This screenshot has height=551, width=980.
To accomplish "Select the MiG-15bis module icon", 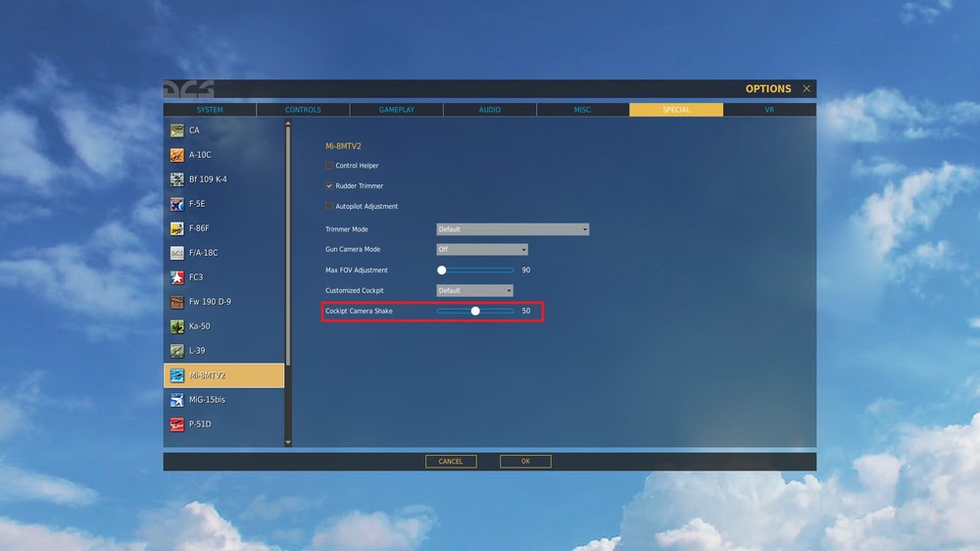I will (x=176, y=400).
